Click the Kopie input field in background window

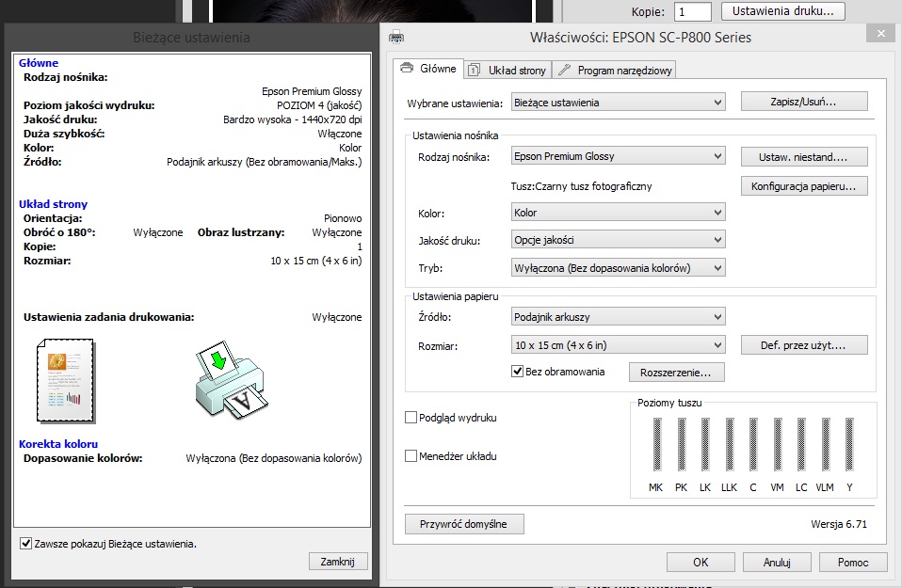pyautogui.click(x=693, y=11)
